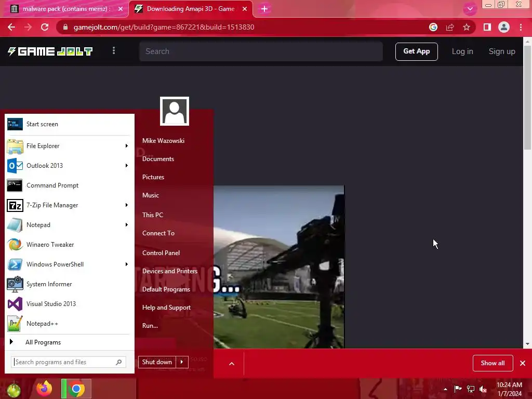
Task: Click Sign up link
Action: coord(502,51)
